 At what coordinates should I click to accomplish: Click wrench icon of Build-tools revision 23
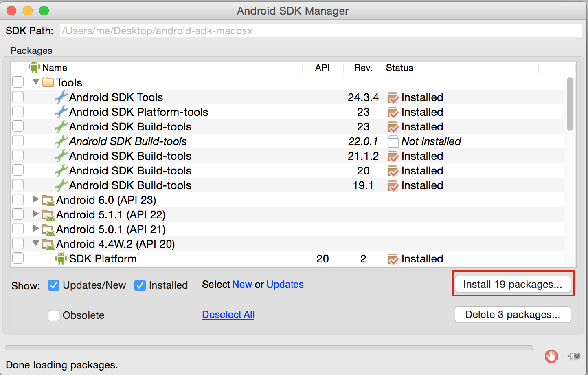pos(61,126)
